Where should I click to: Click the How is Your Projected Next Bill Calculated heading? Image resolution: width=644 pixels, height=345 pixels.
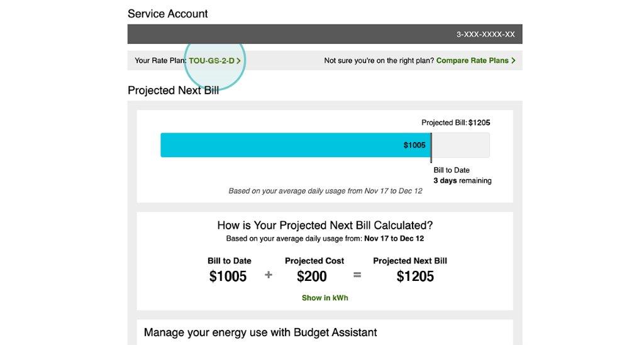(x=325, y=225)
